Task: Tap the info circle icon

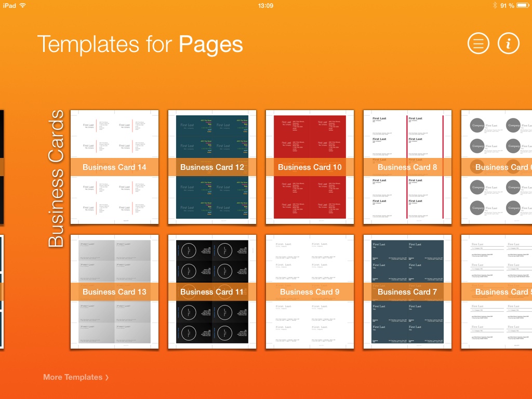Action: (x=509, y=44)
